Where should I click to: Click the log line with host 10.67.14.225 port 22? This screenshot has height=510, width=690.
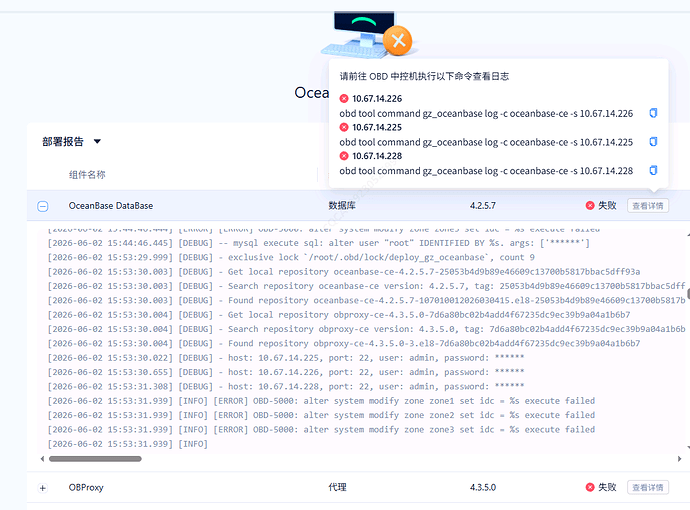286,358
